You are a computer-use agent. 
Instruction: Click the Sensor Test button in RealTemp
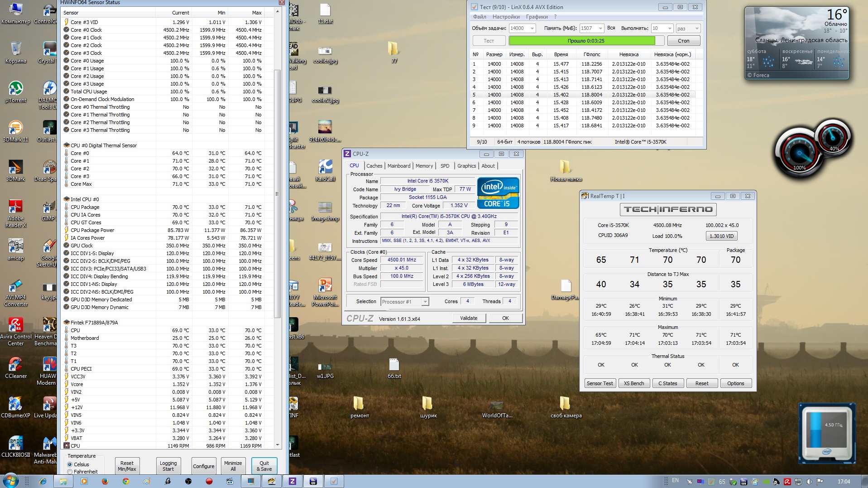pyautogui.click(x=599, y=383)
